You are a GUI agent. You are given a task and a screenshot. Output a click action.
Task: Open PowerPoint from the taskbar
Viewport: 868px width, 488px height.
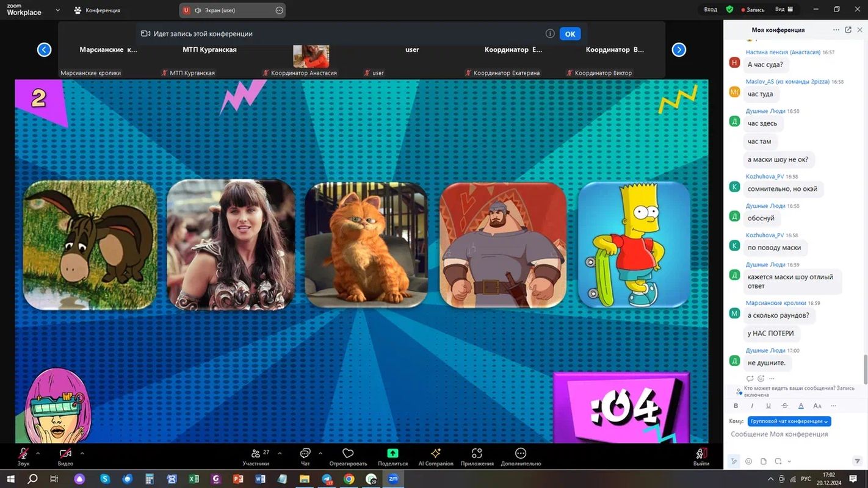(238, 479)
